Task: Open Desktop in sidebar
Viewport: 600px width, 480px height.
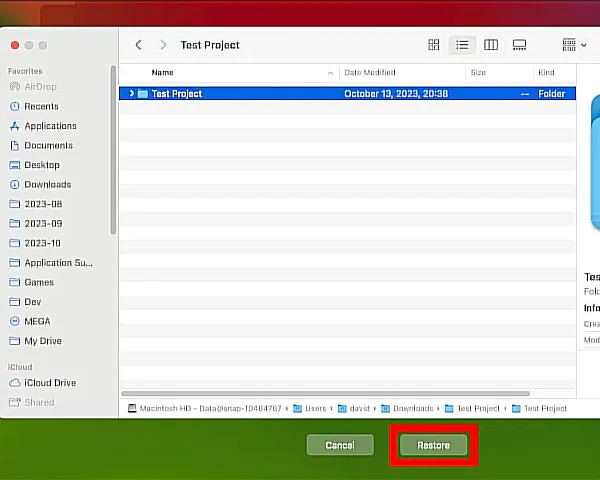Action: (x=34, y=165)
